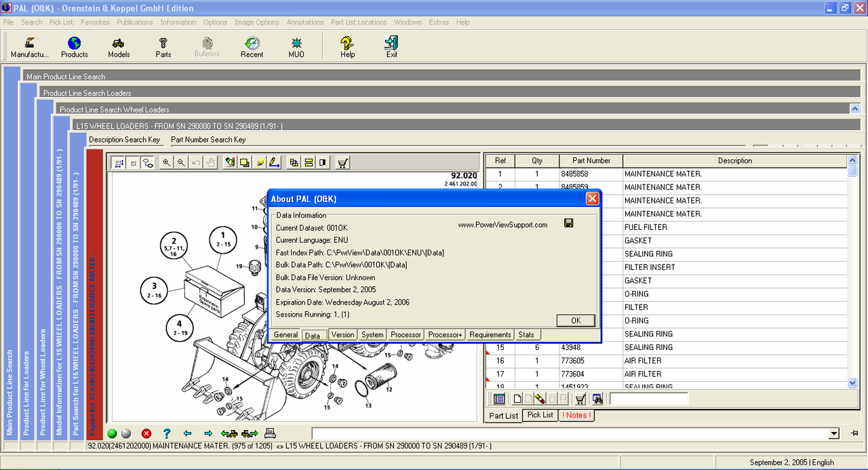Viewport: 868px width, 470px height.
Task: Go forward with the blue right arrow
Action: (208, 433)
